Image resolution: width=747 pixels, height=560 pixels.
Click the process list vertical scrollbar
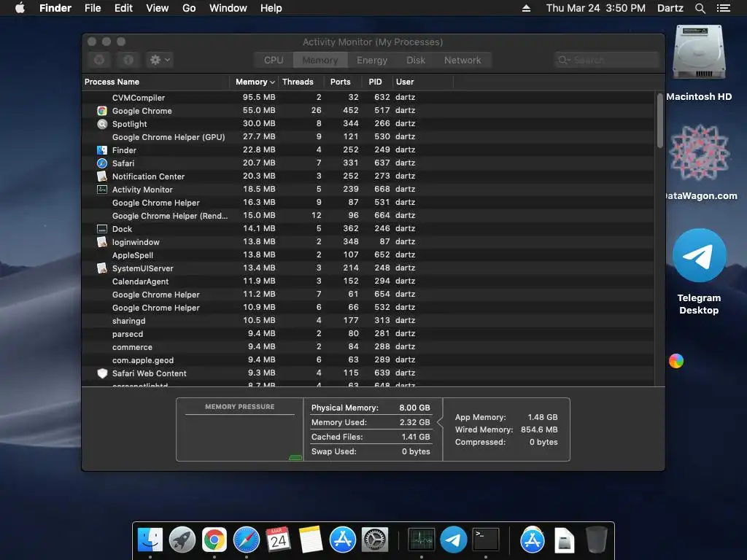tap(659, 121)
